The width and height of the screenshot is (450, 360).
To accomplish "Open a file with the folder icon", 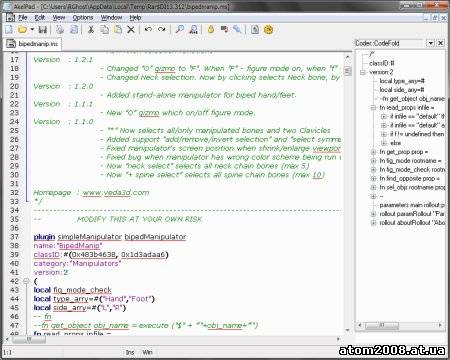I will pos(22,30).
